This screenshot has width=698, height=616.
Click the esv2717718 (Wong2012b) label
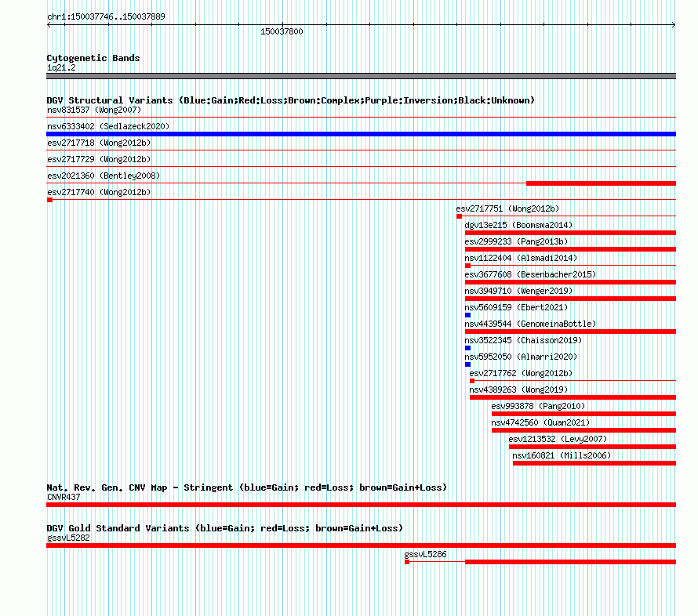coord(99,143)
